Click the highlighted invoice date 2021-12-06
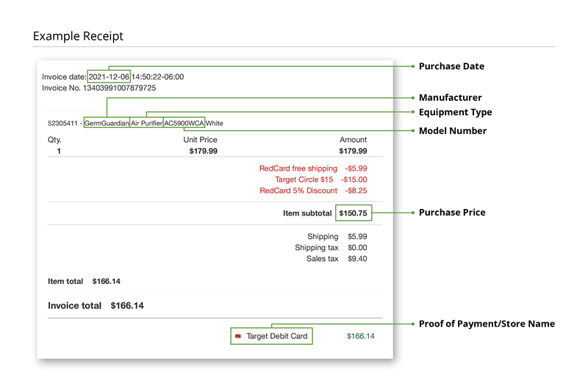The width and height of the screenshot is (588, 392). coord(109,76)
